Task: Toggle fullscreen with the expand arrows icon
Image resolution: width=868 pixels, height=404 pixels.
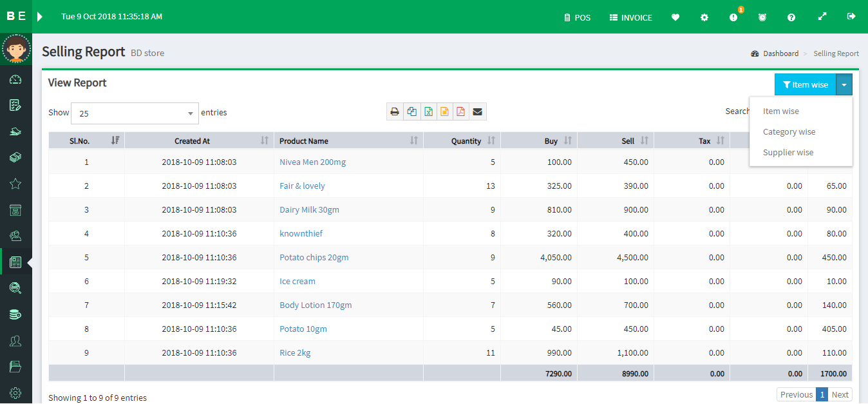Action: tap(822, 17)
